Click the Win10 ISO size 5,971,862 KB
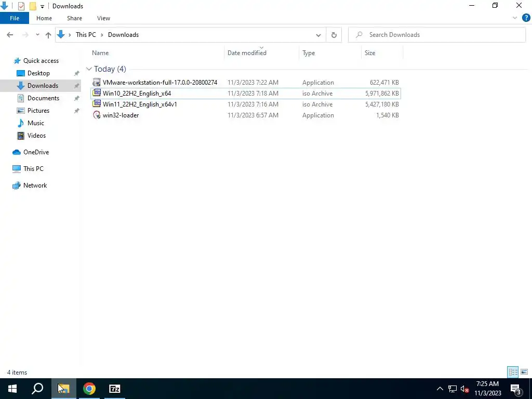The height and width of the screenshot is (399, 532). tap(382, 94)
